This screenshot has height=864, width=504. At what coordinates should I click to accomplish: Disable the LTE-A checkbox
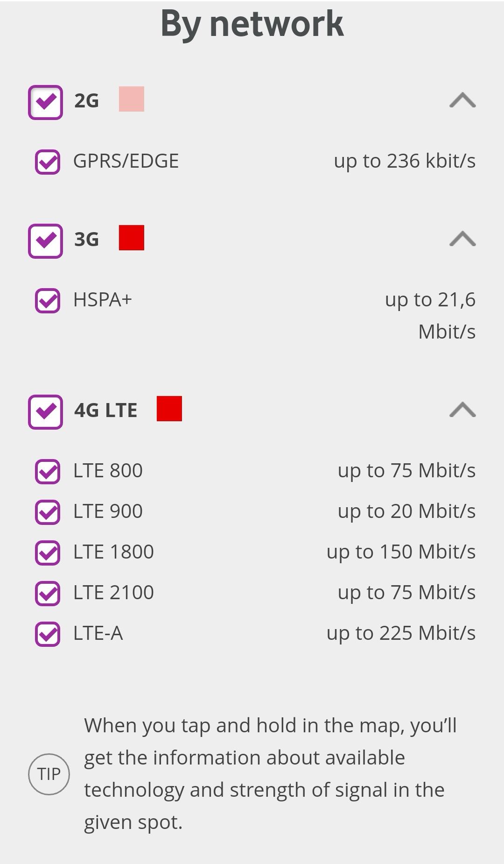tap(48, 634)
